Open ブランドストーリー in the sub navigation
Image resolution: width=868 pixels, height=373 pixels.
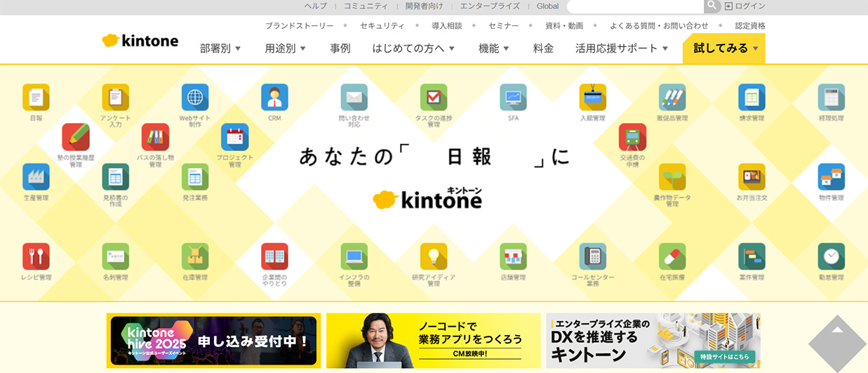coord(300,25)
